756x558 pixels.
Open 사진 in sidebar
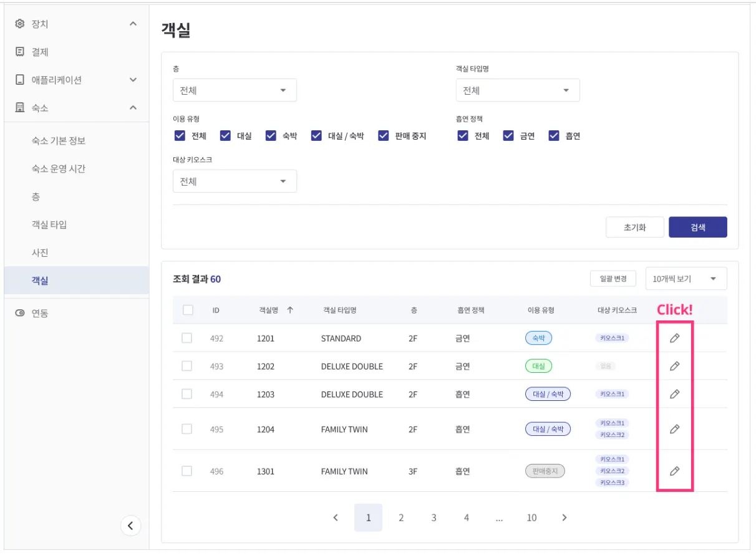pyautogui.click(x=76, y=253)
